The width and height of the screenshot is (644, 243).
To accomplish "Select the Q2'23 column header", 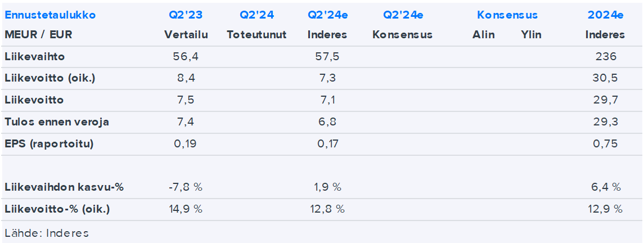I will [x=186, y=15].
